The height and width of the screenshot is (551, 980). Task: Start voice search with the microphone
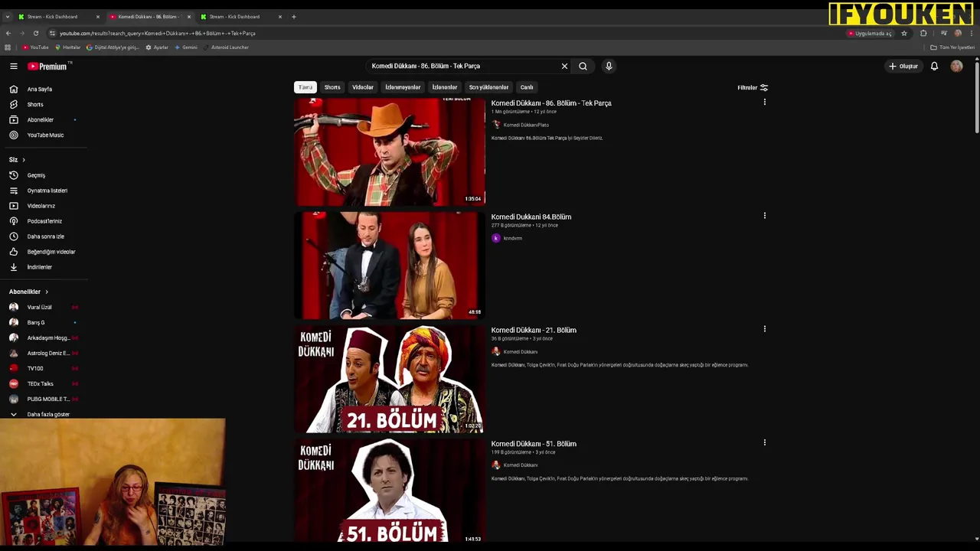coord(609,66)
